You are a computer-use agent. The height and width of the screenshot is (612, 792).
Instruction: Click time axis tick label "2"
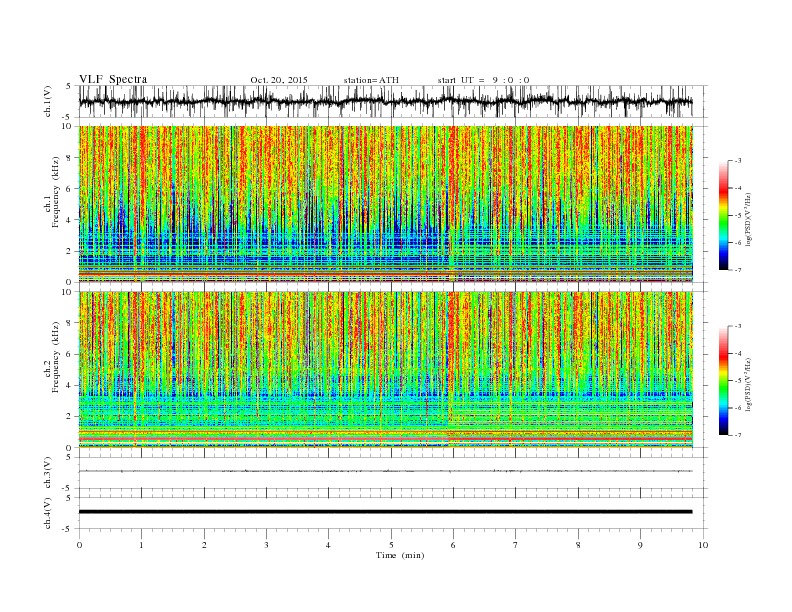pyautogui.click(x=204, y=545)
